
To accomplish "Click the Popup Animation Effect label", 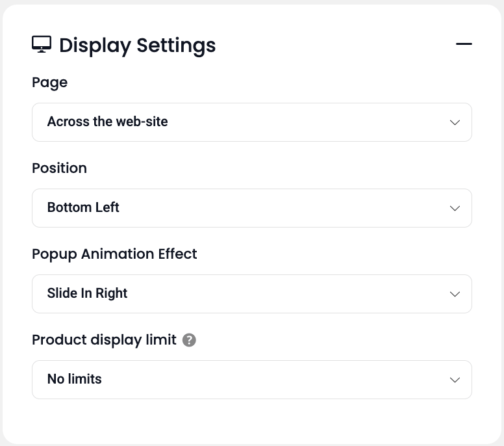I will tap(114, 254).
